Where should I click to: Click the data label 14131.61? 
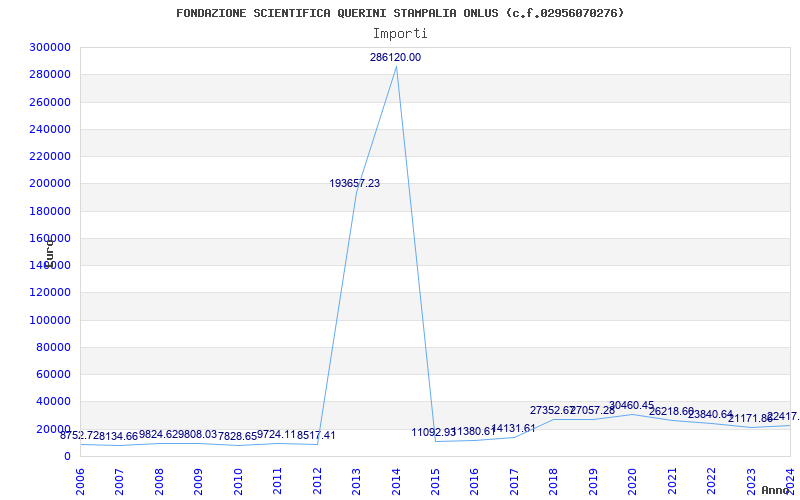[x=513, y=429]
